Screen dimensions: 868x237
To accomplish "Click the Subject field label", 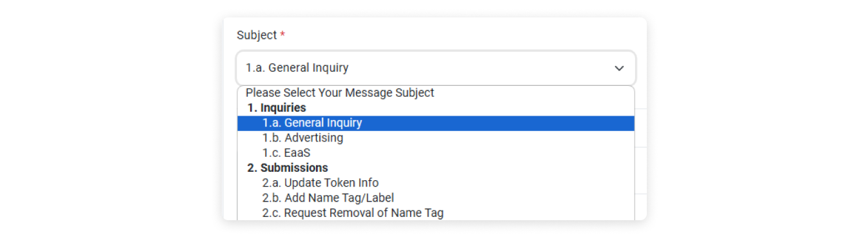I will 257,36.
